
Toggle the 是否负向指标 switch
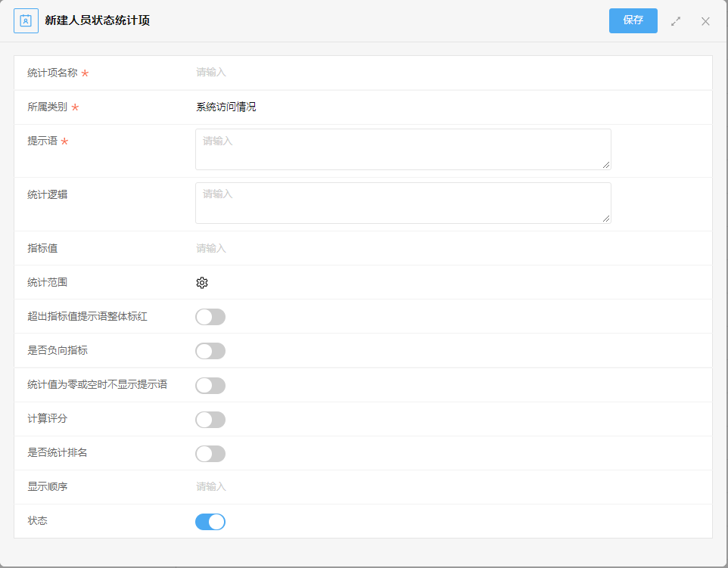coord(210,351)
